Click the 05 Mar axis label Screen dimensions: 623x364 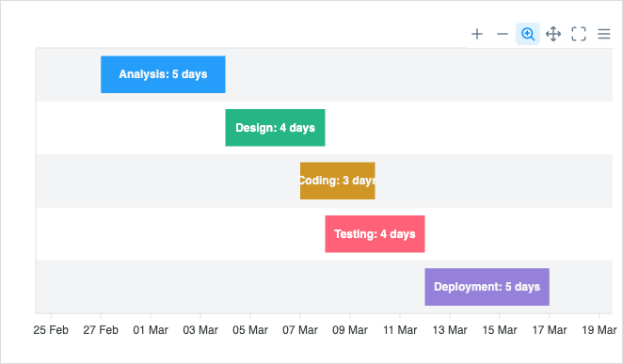250,330
